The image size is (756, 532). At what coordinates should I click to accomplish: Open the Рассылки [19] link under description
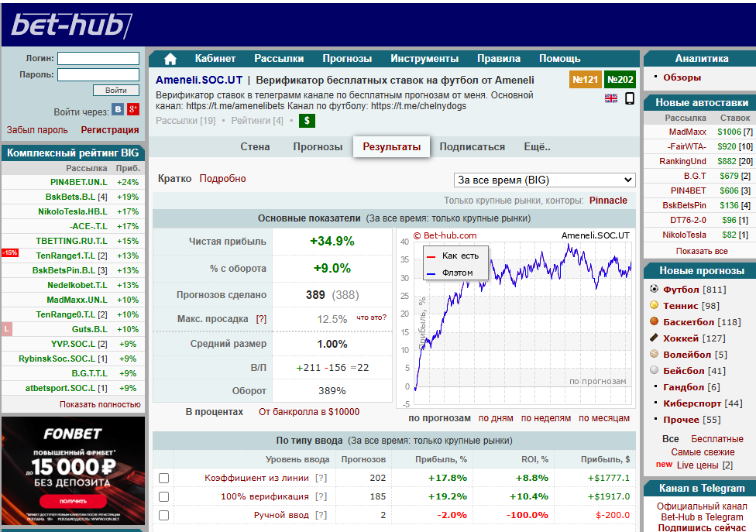[186, 121]
